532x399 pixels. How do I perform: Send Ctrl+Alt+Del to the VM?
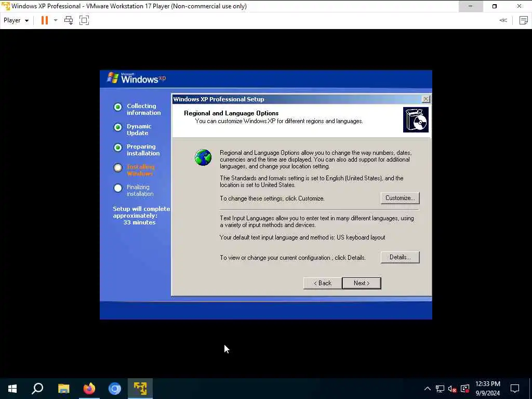tap(69, 20)
